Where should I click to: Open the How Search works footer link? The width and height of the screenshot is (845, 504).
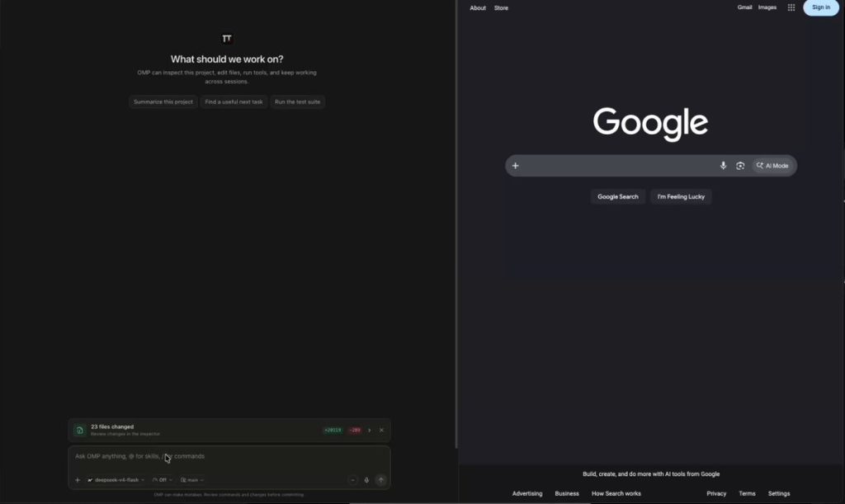616,493
